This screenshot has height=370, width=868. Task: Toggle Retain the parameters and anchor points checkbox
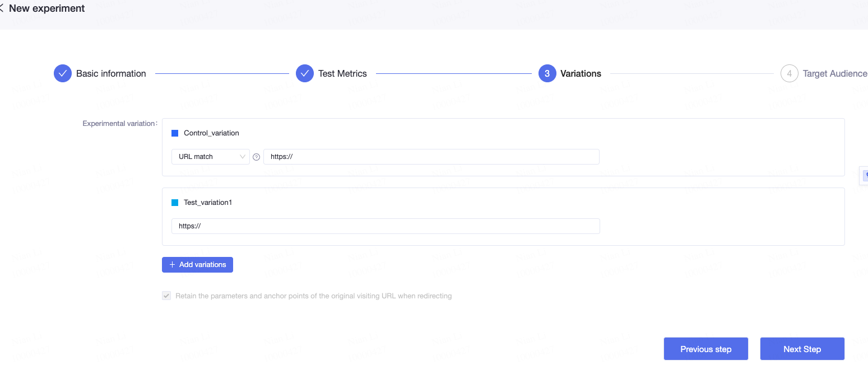[166, 296]
